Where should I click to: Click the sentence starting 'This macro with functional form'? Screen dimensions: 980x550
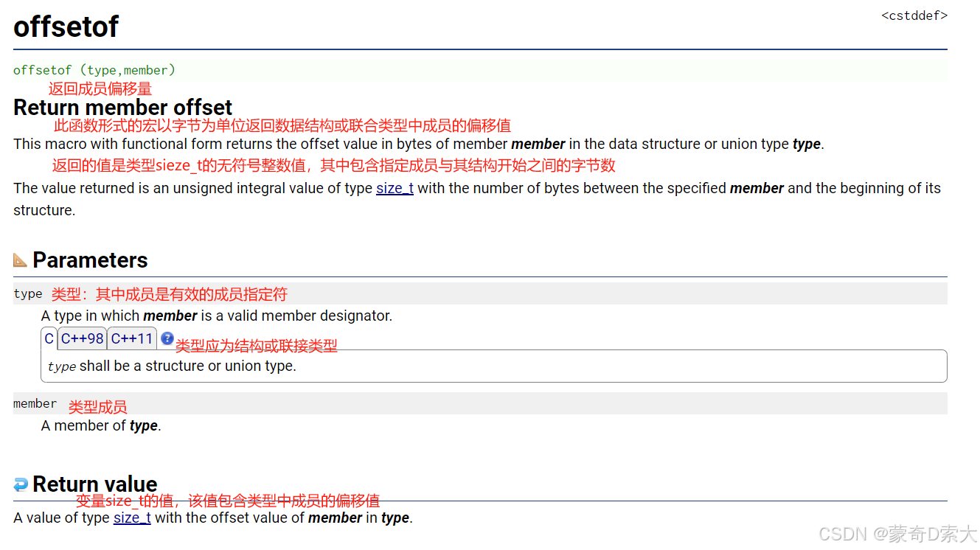(x=419, y=144)
